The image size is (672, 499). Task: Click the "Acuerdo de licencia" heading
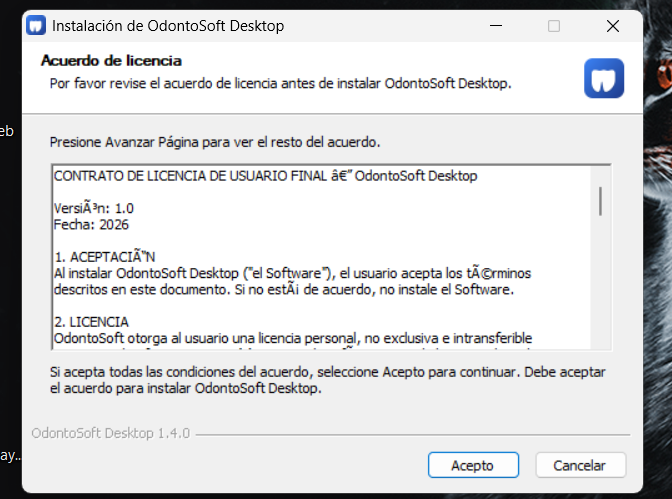(111, 61)
